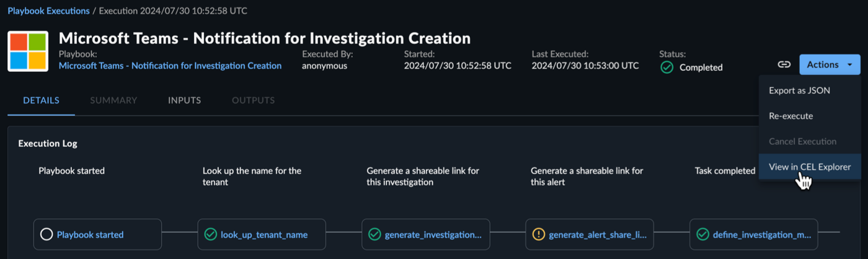
Task: Switch to the DETAILS tab
Action: (x=42, y=100)
